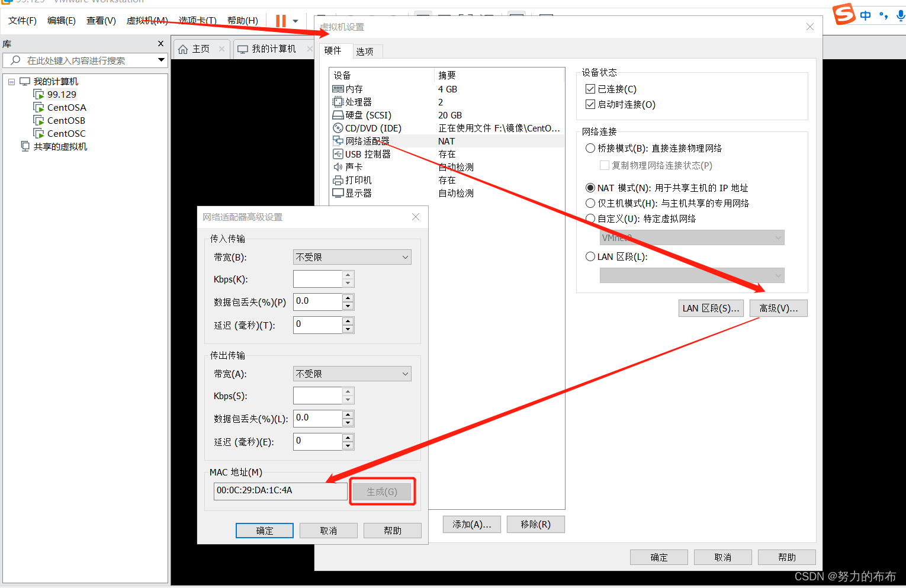
Task: Open the LAN segment dropdown
Action: [x=692, y=275]
